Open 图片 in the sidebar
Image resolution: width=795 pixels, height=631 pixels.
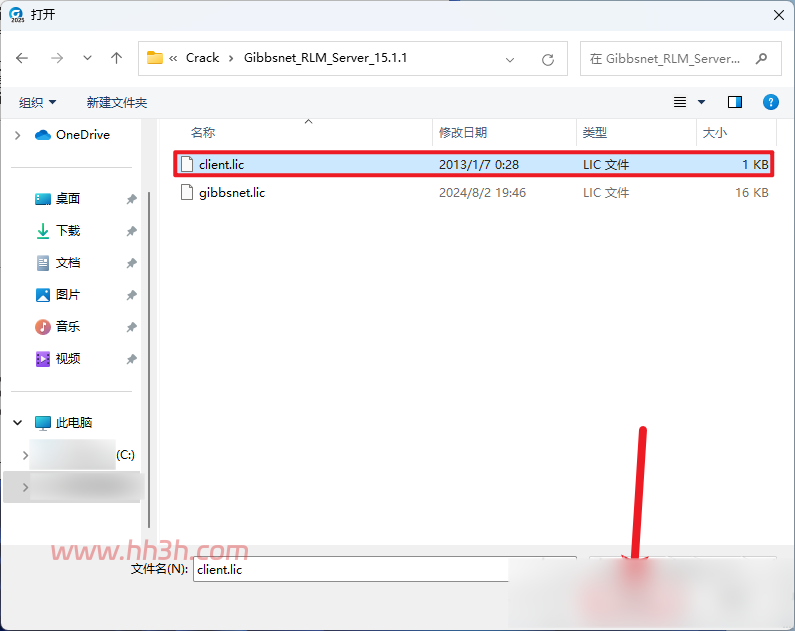click(57, 294)
